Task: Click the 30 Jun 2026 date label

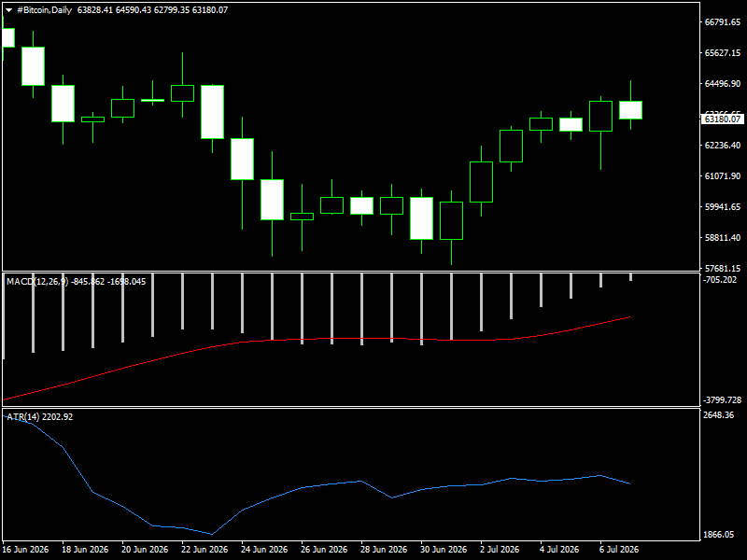Action: point(444,550)
